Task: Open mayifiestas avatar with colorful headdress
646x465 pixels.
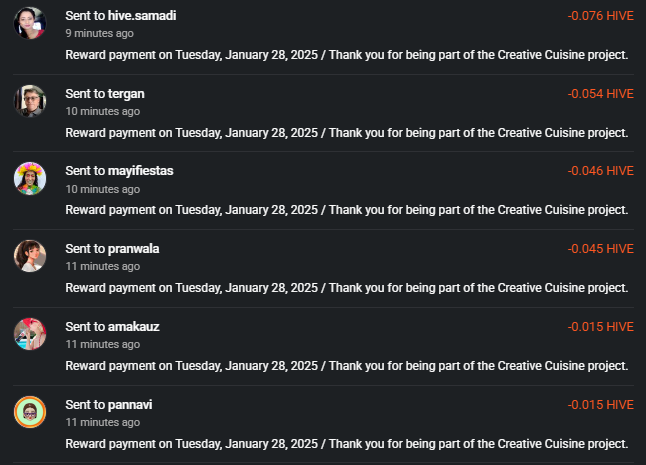Action: [30, 178]
